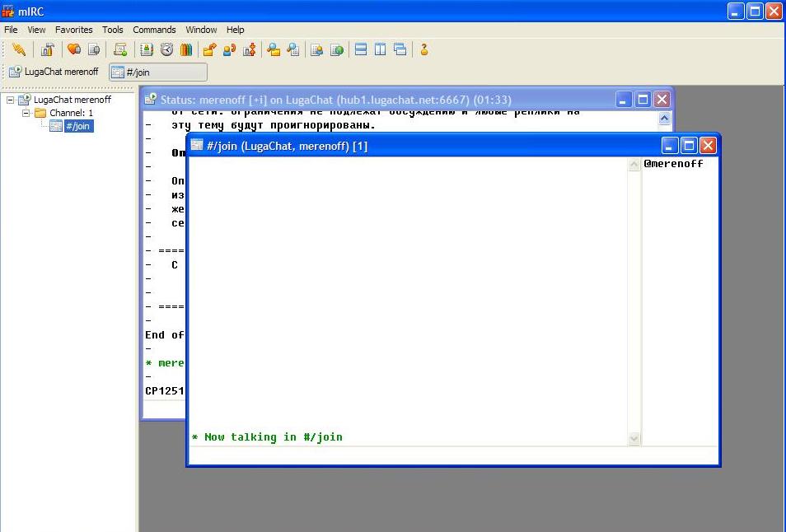Click DCC Chat phone icon

tap(230, 49)
